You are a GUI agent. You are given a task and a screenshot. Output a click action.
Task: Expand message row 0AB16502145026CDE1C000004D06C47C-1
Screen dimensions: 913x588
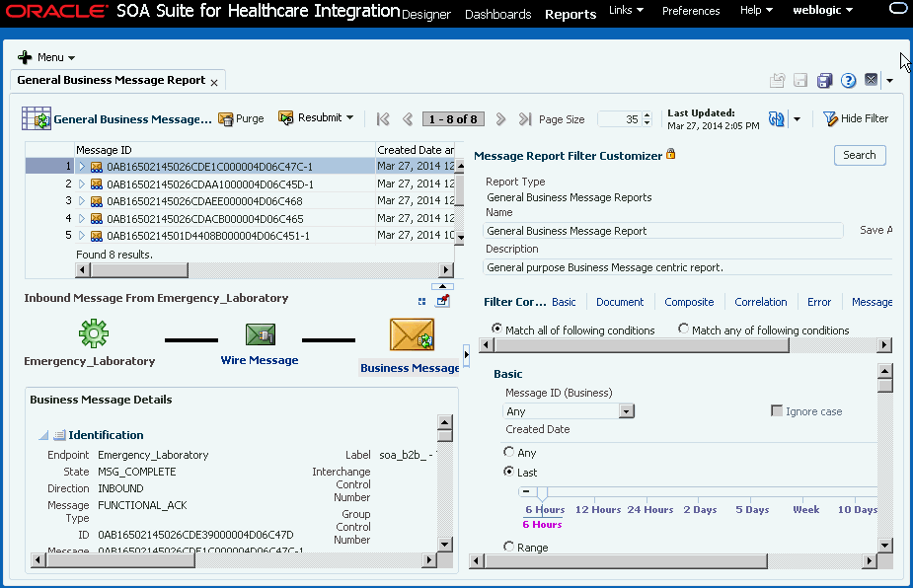click(82, 167)
